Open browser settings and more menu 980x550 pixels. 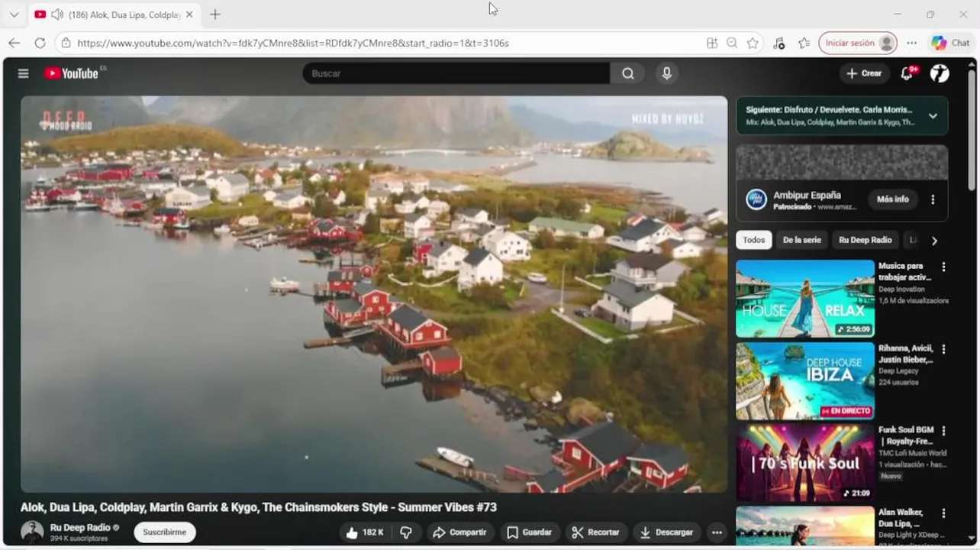point(911,43)
